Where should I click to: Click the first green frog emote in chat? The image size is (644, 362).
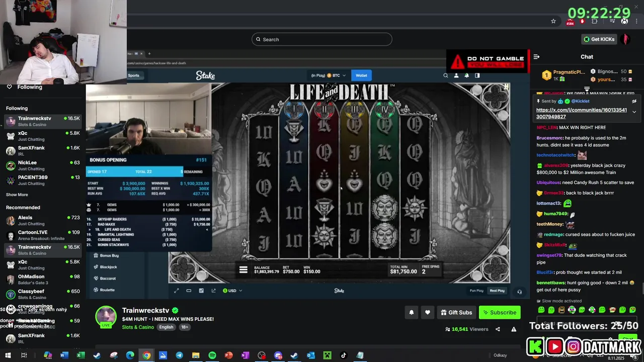tap(541, 310)
